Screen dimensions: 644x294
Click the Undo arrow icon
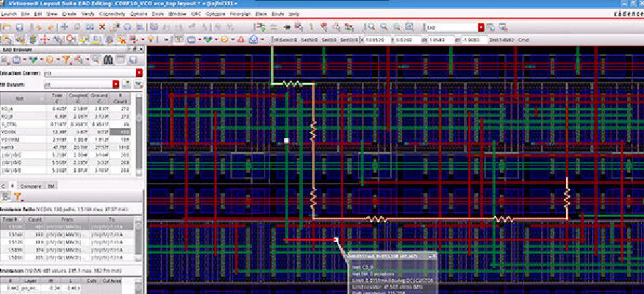coord(38,27)
